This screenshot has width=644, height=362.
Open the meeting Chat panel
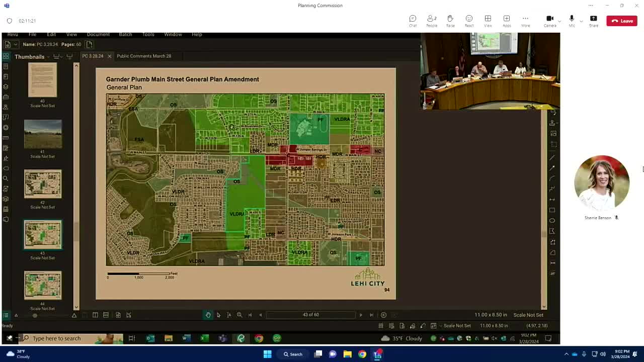click(x=413, y=21)
